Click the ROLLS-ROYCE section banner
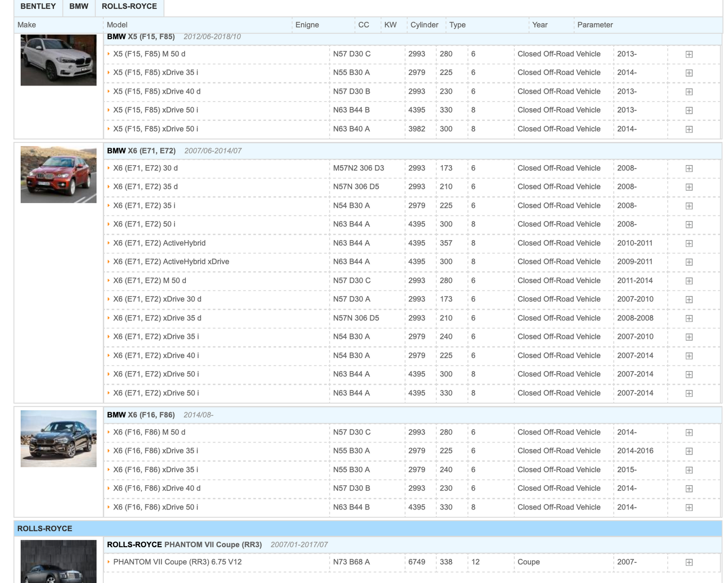The height and width of the screenshot is (583, 728). point(368,529)
